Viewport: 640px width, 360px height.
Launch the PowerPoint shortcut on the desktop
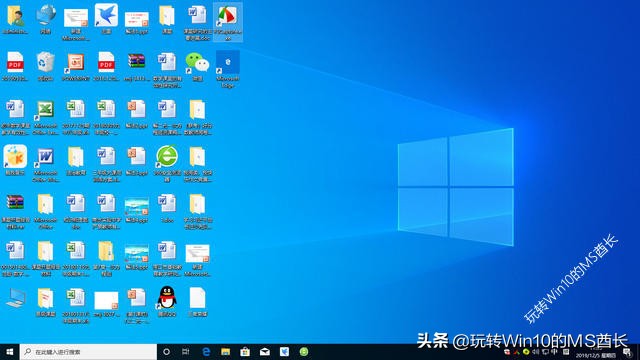point(76,66)
